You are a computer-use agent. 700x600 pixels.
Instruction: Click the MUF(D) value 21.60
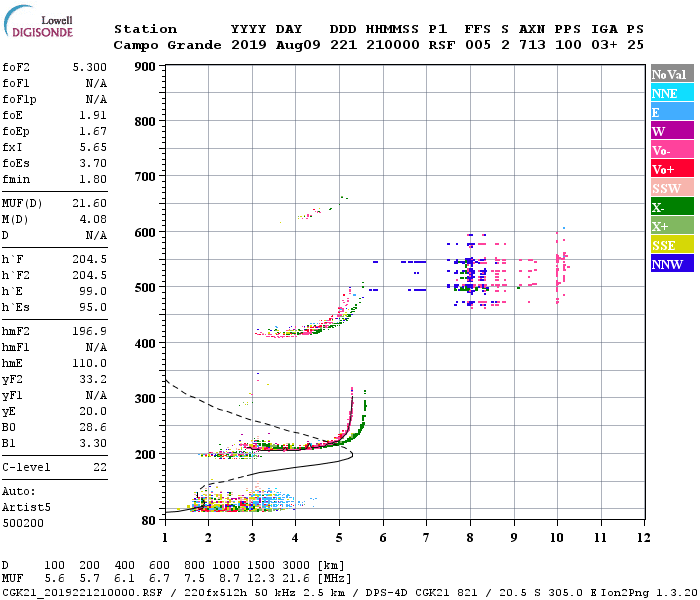click(90, 204)
